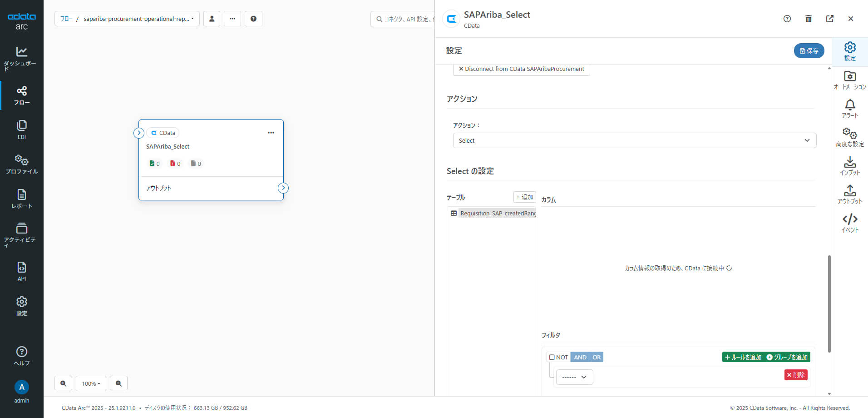Click the グループを追加 add group button

788,357
